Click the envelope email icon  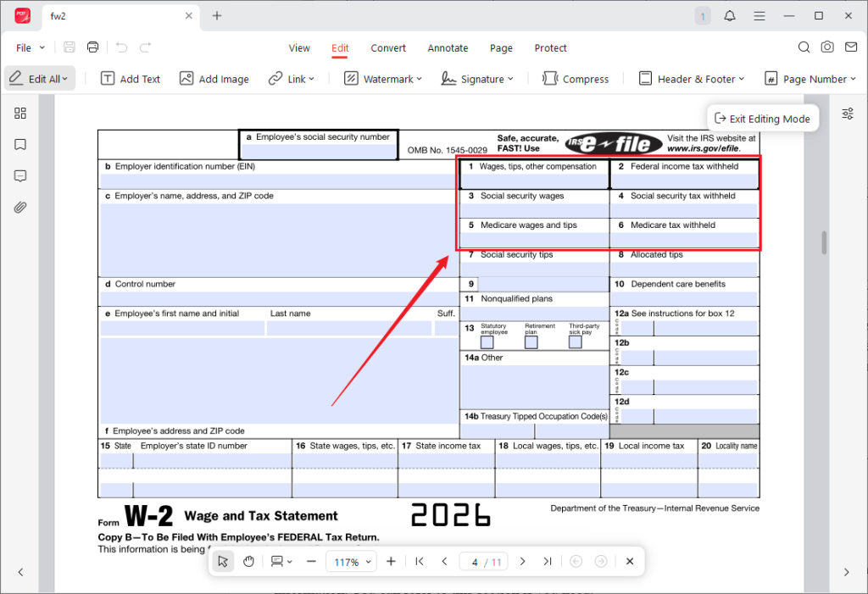click(x=851, y=47)
